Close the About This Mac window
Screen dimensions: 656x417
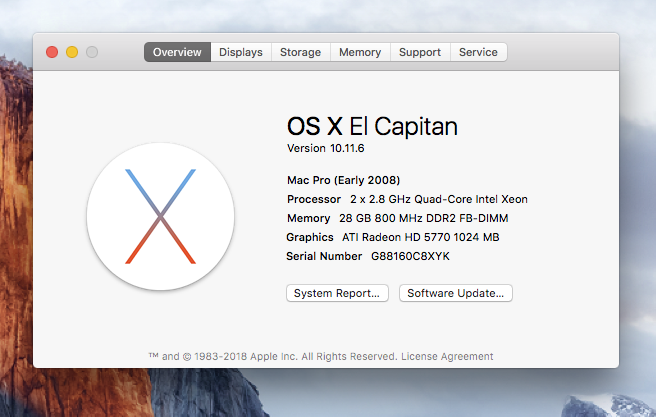(x=52, y=52)
